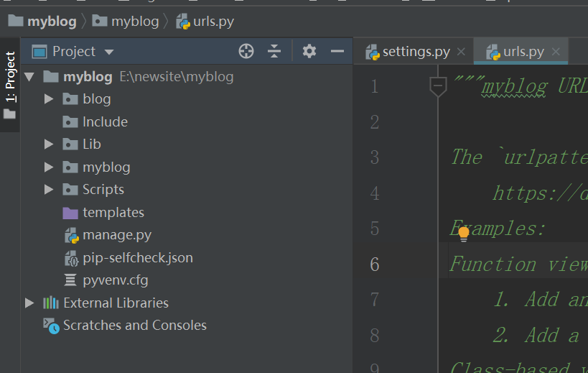Close the settings.py tab

[461, 52]
